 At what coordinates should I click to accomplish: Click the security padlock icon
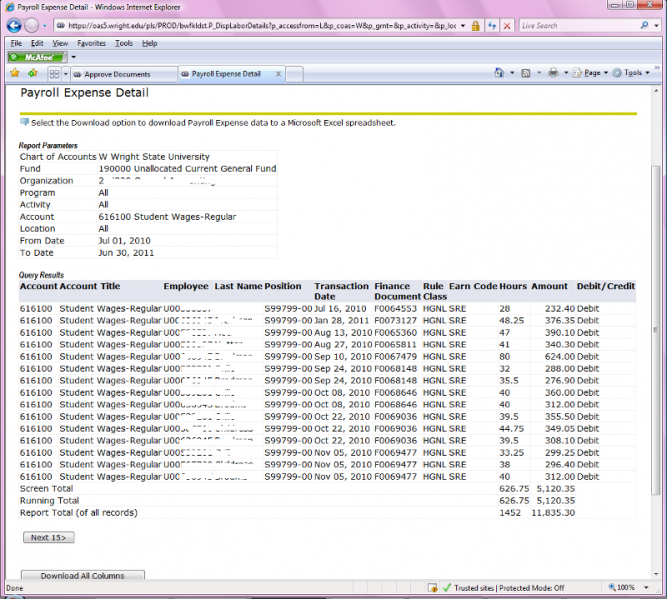click(x=476, y=26)
